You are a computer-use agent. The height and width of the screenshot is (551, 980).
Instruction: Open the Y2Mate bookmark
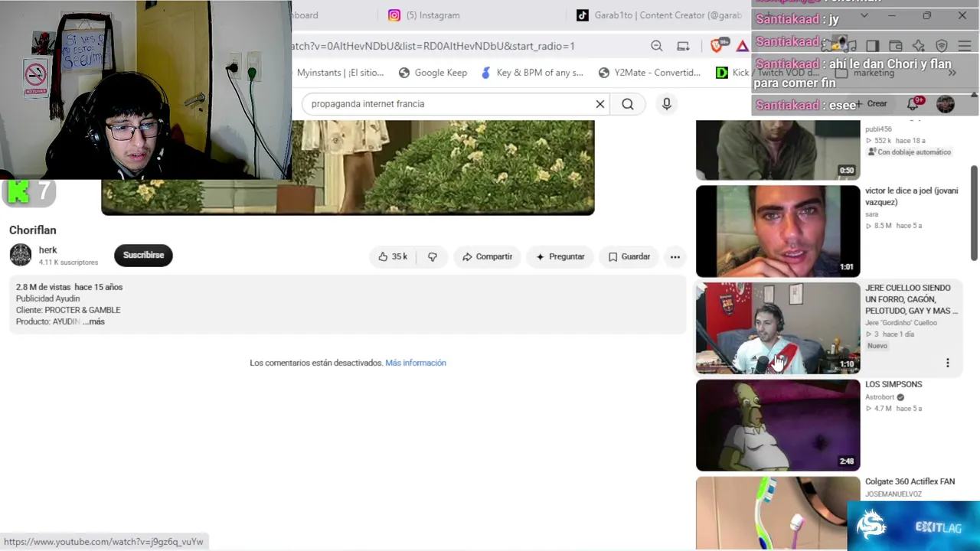649,73
